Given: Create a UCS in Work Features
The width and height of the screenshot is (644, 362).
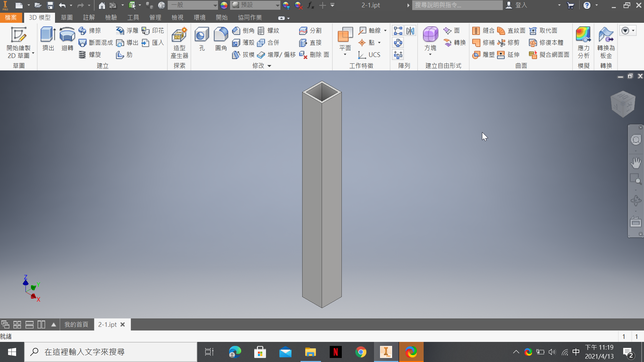Looking at the screenshot, I should [x=369, y=55].
